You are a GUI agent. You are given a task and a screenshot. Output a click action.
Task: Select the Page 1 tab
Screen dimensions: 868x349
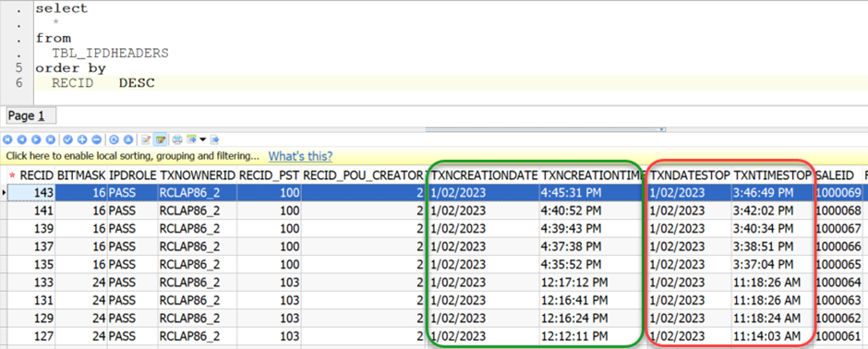point(31,116)
